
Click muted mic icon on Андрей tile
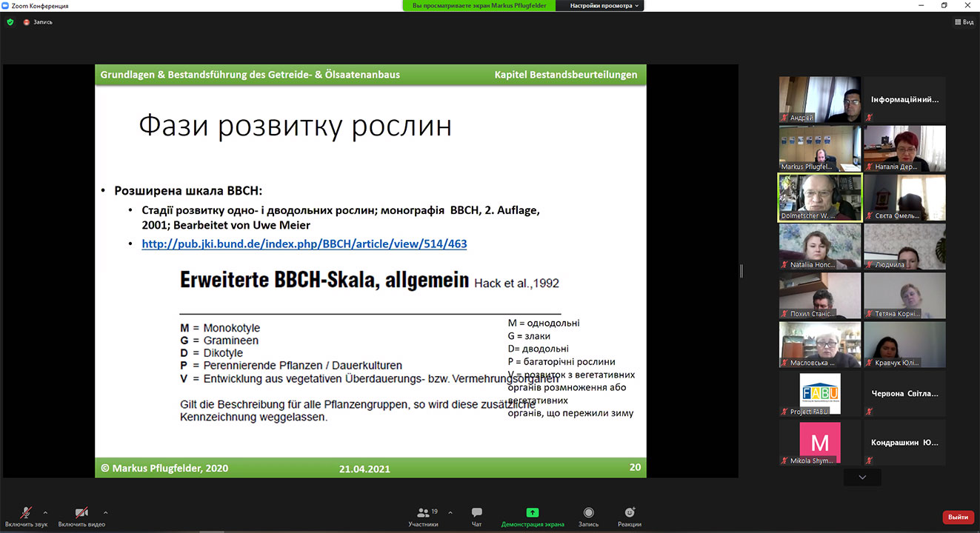[x=784, y=118]
